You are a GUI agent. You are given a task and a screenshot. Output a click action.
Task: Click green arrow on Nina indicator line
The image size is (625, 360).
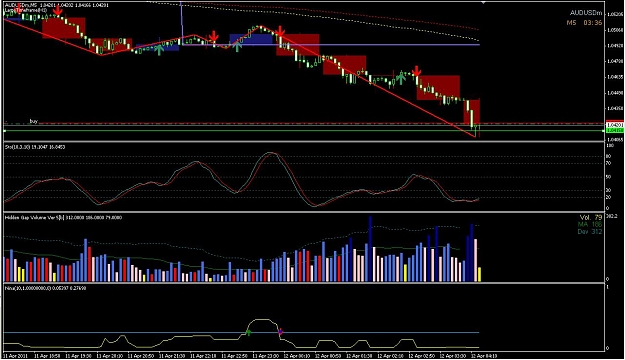pyautogui.click(x=248, y=332)
